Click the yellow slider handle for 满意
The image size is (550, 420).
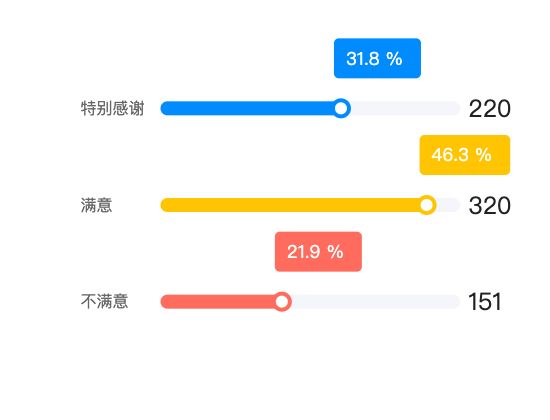coord(427,205)
